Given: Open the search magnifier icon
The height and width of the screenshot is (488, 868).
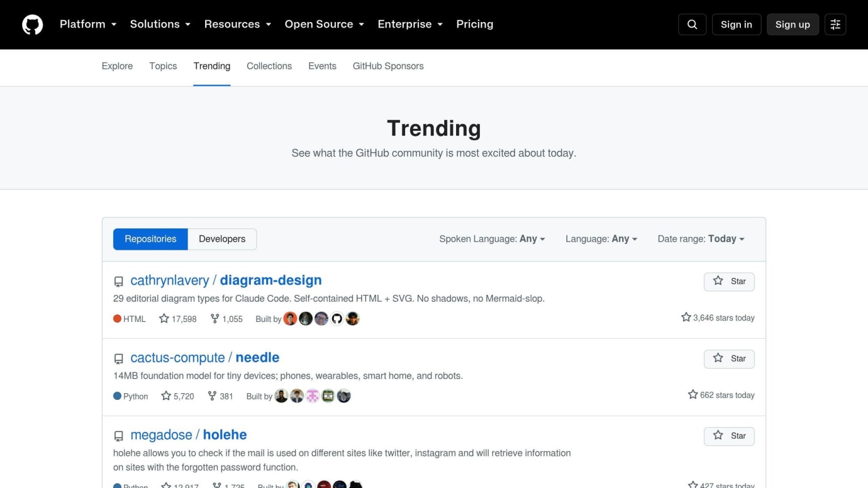Looking at the screenshot, I should pyautogui.click(x=692, y=24).
